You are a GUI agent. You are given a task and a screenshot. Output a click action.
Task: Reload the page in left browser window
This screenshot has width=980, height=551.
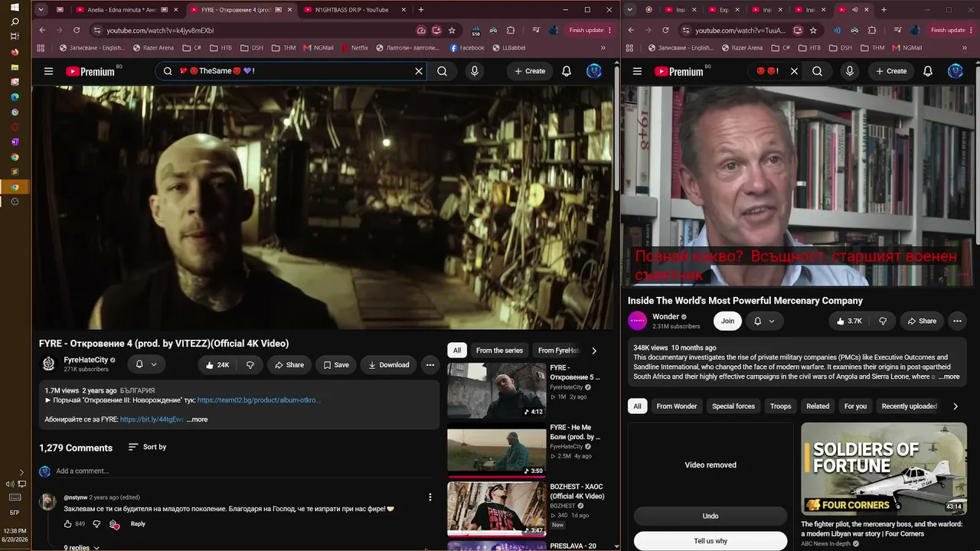tap(77, 30)
